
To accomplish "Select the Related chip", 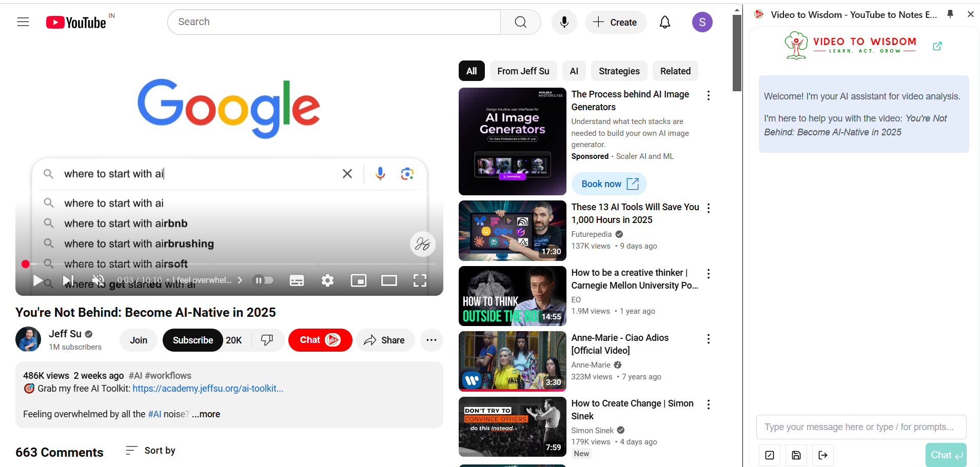I will coord(675,71).
